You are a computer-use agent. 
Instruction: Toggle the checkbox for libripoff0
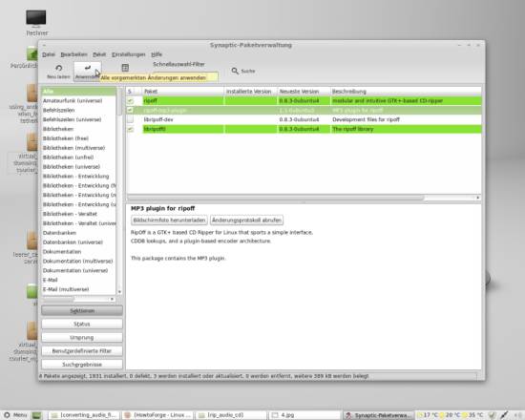130,129
